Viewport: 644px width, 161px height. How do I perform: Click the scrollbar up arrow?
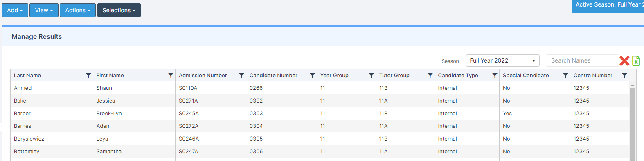click(x=633, y=85)
